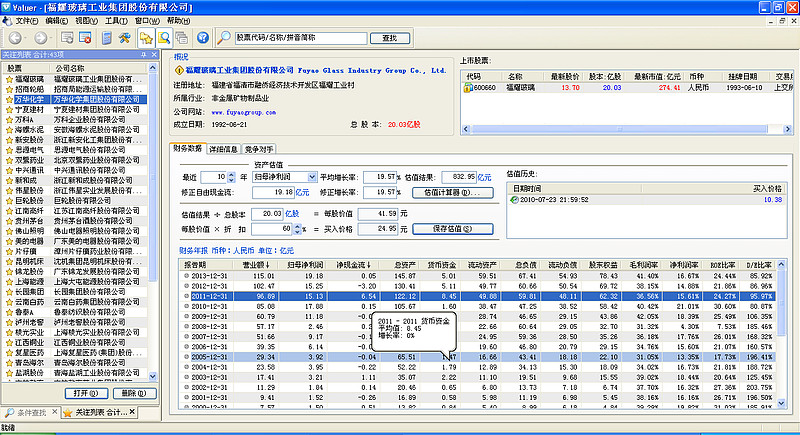Select the 财务数据 tab

(187, 148)
